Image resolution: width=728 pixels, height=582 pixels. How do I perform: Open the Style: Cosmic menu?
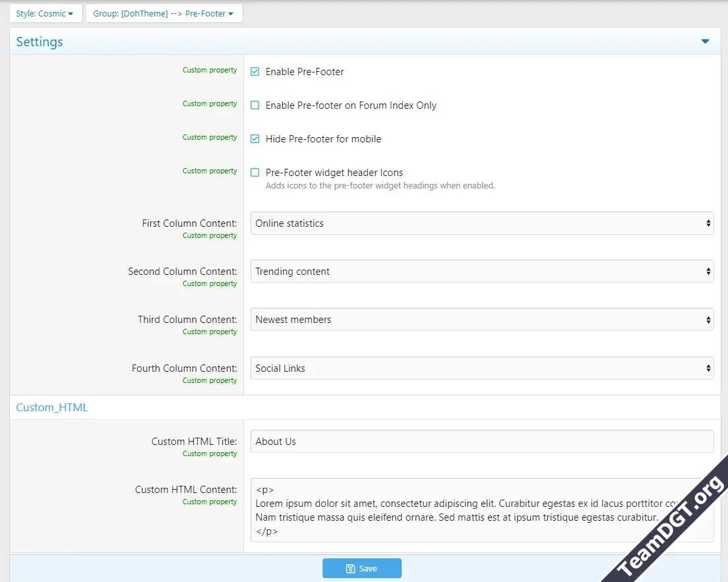pyautogui.click(x=45, y=14)
